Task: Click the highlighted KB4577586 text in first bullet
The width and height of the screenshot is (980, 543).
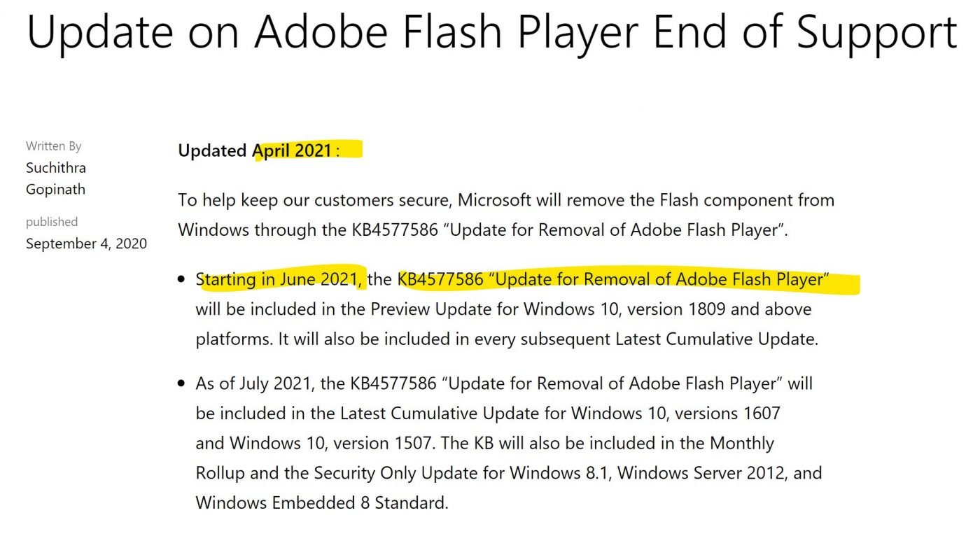Action: tap(440, 279)
